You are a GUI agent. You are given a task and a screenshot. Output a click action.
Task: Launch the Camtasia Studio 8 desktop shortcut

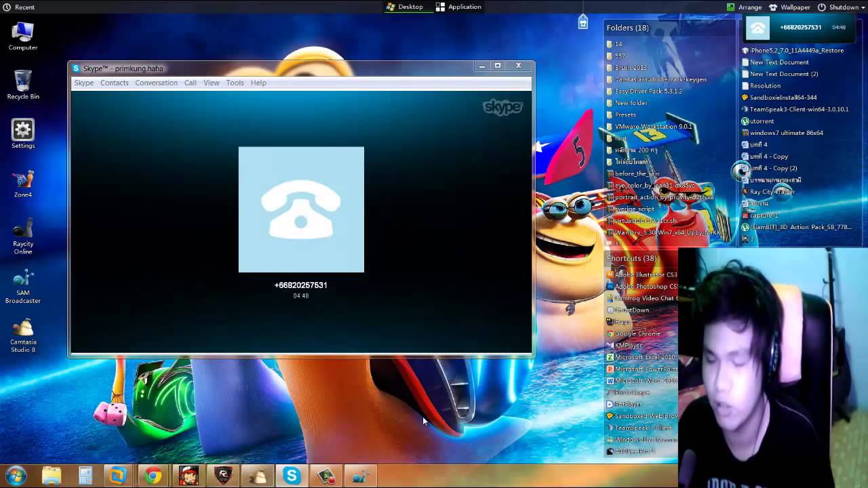coord(23,335)
